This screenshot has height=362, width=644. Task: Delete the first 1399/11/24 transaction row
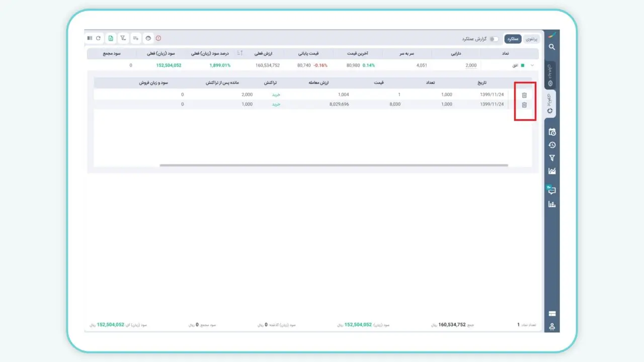click(x=524, y=95)
